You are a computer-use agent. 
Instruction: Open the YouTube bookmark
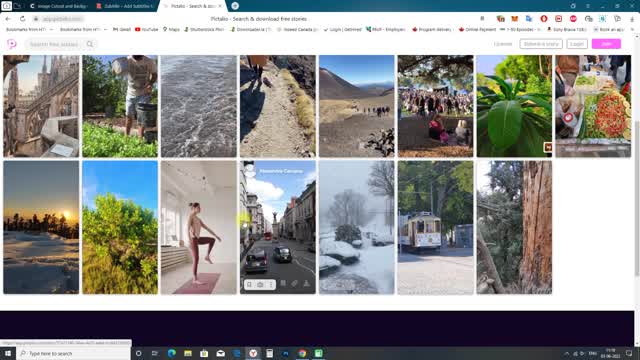[147, 29]
